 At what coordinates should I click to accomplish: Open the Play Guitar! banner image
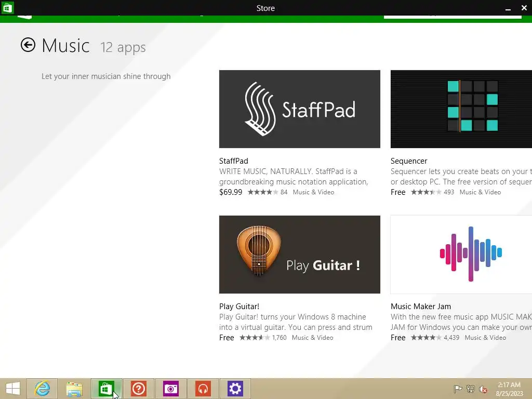[300, 255]
